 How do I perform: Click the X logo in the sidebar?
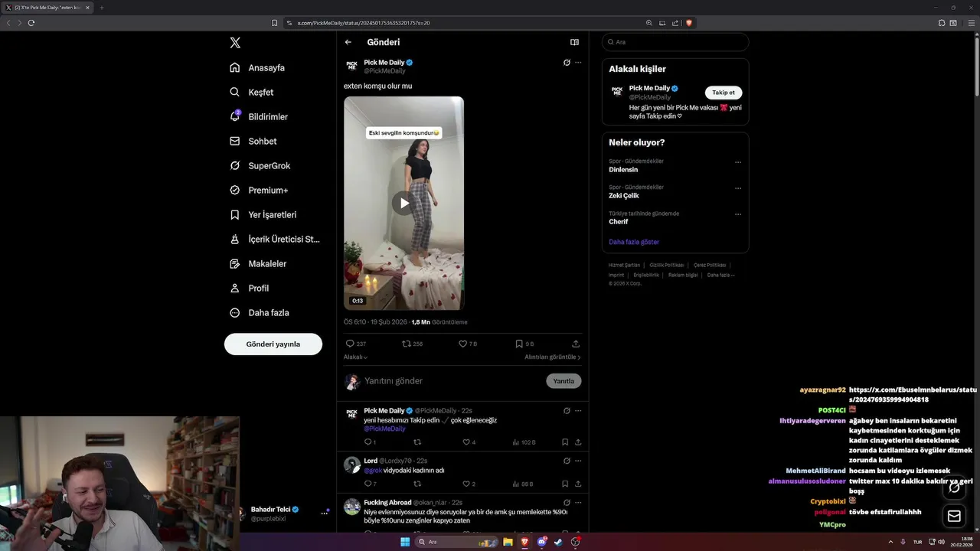(x=235, y=43)
